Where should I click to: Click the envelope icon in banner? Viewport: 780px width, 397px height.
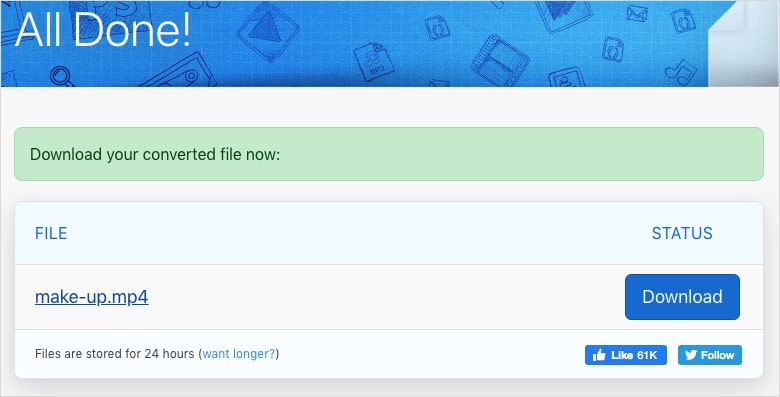click(636, 13)
